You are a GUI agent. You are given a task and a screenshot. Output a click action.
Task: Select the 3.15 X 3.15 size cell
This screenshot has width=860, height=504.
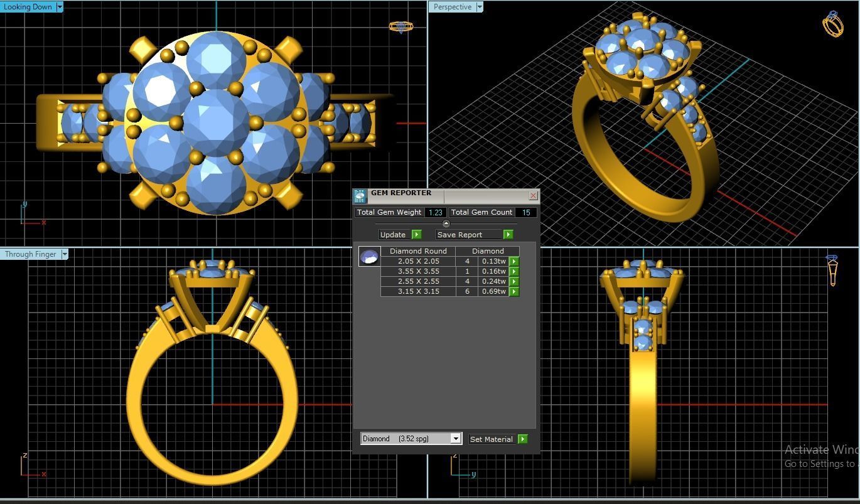tap(418, 291)
